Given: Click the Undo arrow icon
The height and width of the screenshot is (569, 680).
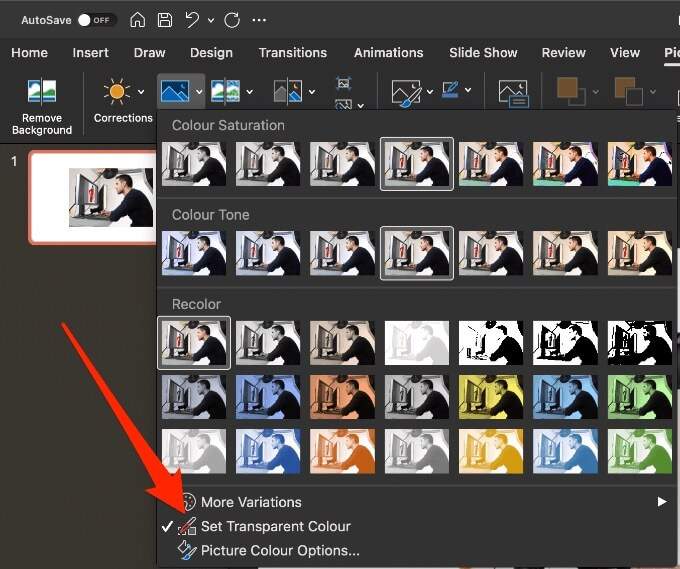Looking at the screenshot, I should [192, 20].
